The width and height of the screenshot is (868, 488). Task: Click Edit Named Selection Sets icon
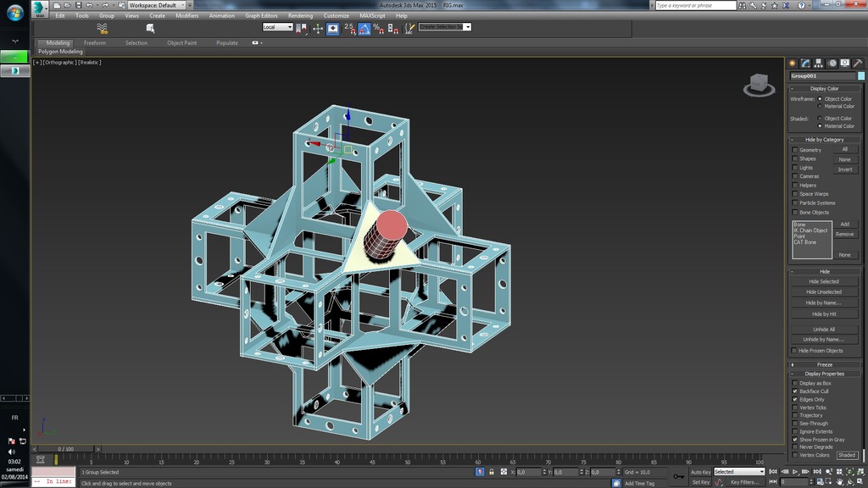(x=409, y=28)
